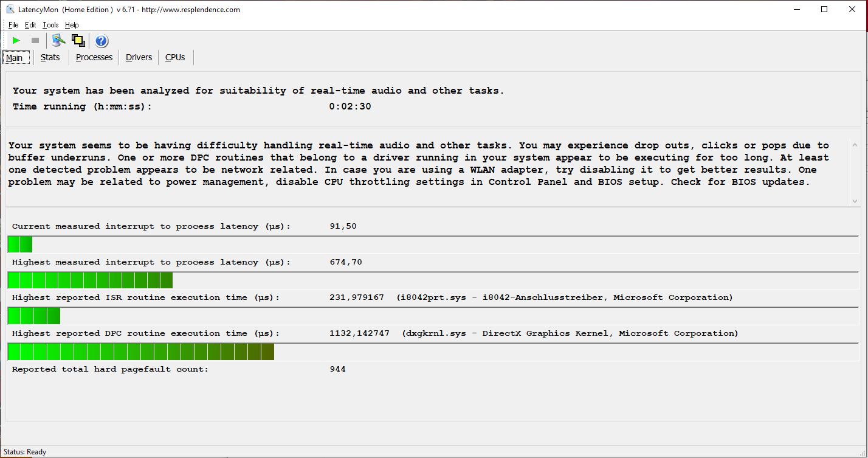Open help via blue question mark icon
Viewport: 868px width, 458px height.
point(102,41)
